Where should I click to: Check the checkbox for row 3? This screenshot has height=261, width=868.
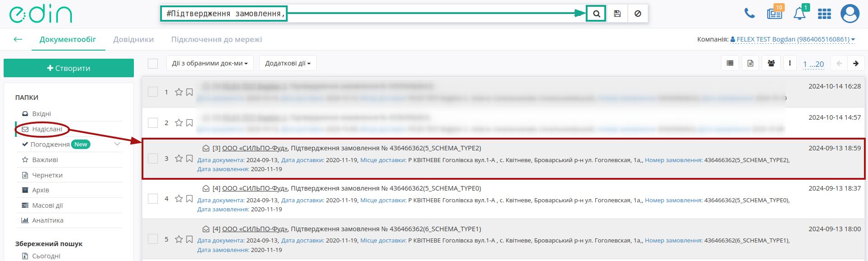[153, 158]
